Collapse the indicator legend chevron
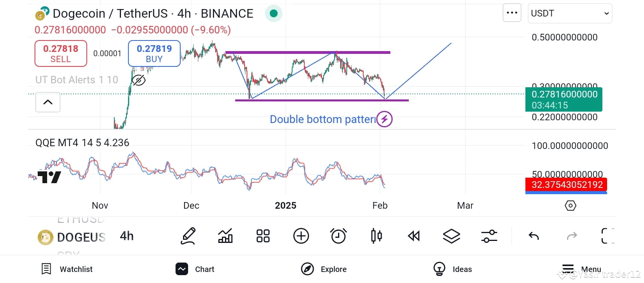The height and width of the screenshot is (283, 644). click(x=48, y=102)
